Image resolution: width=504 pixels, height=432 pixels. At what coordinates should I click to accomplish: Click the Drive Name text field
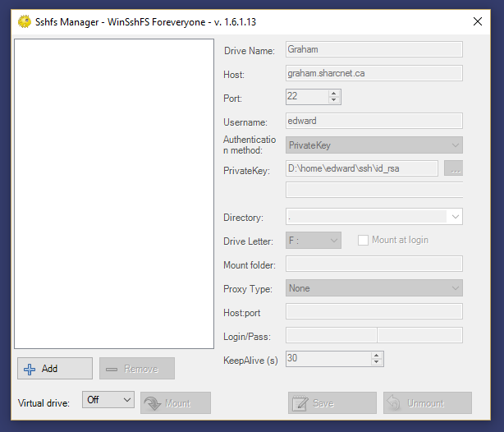(373, 49)
